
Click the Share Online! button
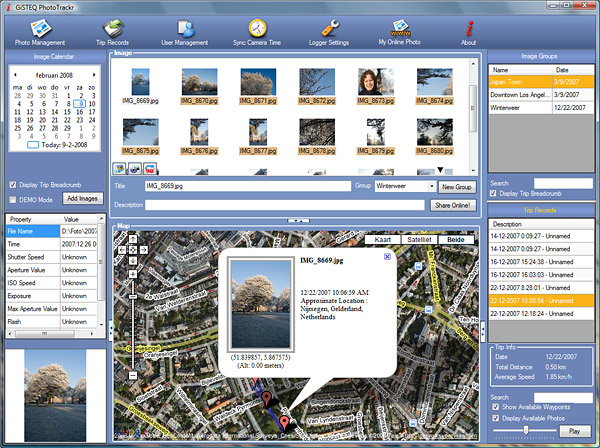(453, 205)
